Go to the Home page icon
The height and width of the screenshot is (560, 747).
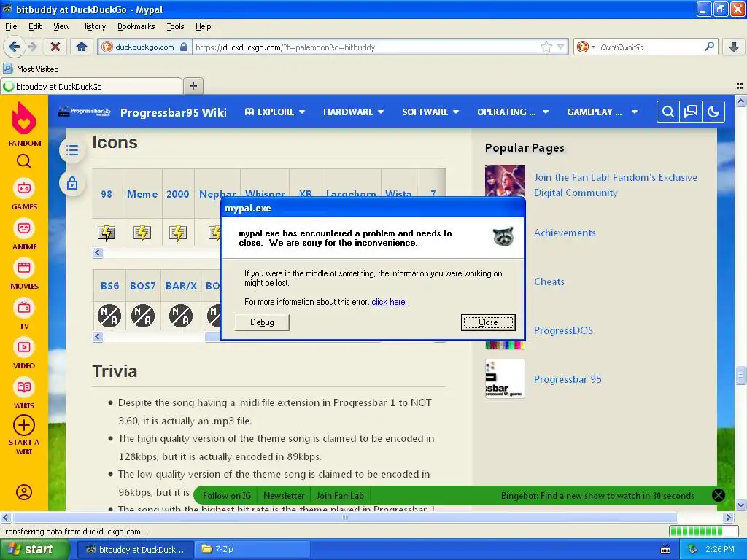pos(82,47)
